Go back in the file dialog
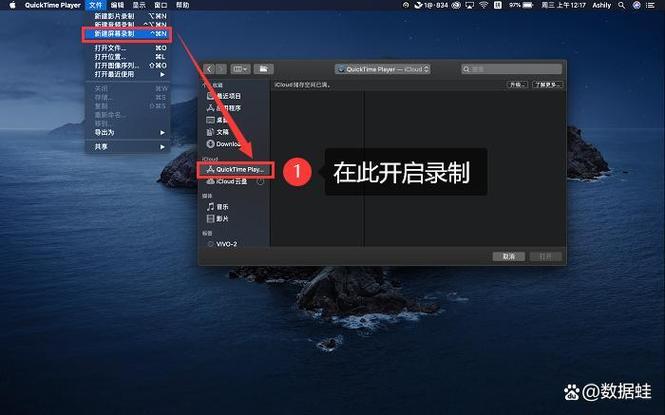The image size is (665, 415). click(209, 69)
